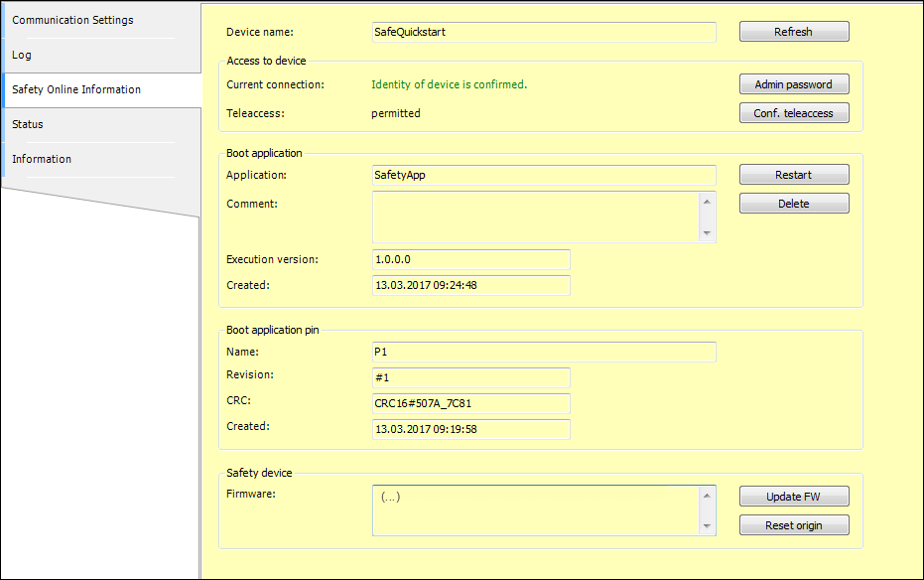Open the Log page
This screenshot has height=580, width=924.
21,55
